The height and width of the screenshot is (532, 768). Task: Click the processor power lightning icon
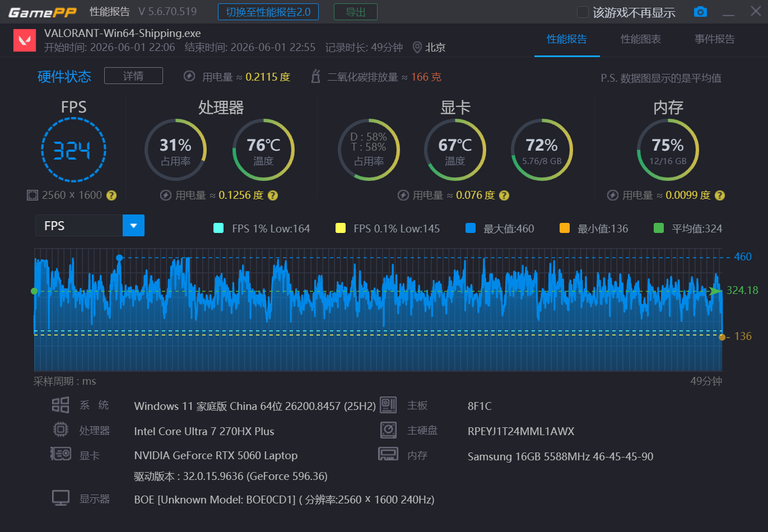pos(165,195)
